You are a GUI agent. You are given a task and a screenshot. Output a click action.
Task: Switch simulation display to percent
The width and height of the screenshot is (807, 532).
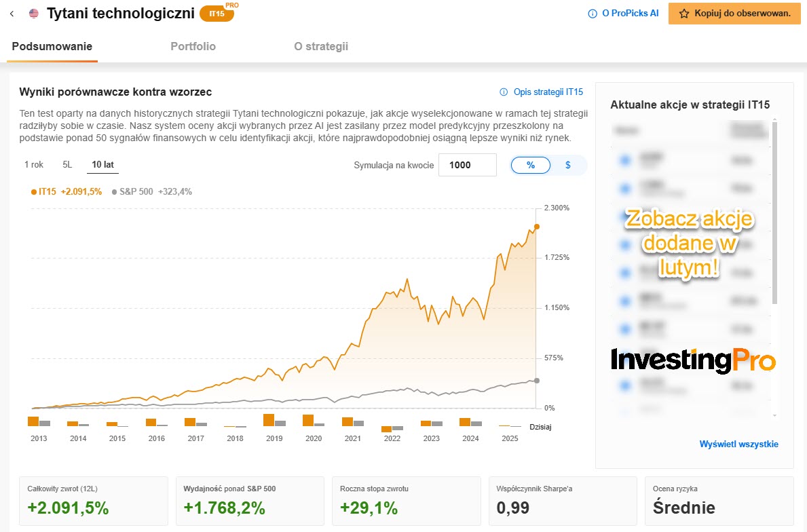click(531, 165)
